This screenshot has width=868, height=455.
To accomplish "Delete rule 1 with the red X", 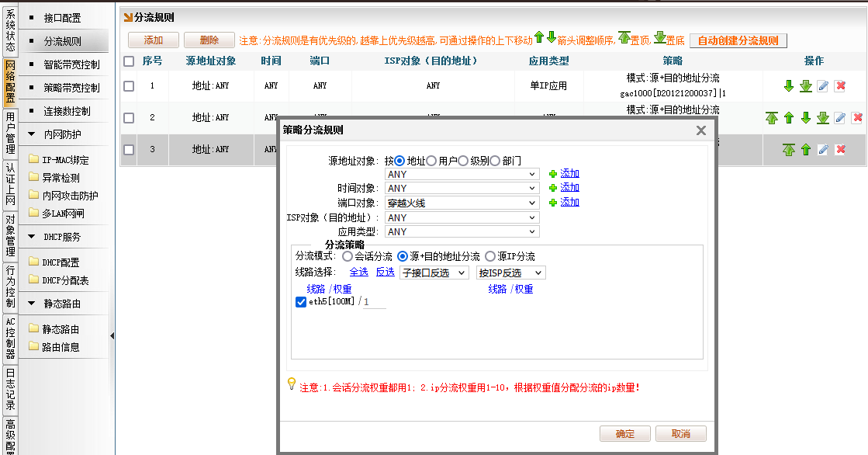I will [840, 86].
